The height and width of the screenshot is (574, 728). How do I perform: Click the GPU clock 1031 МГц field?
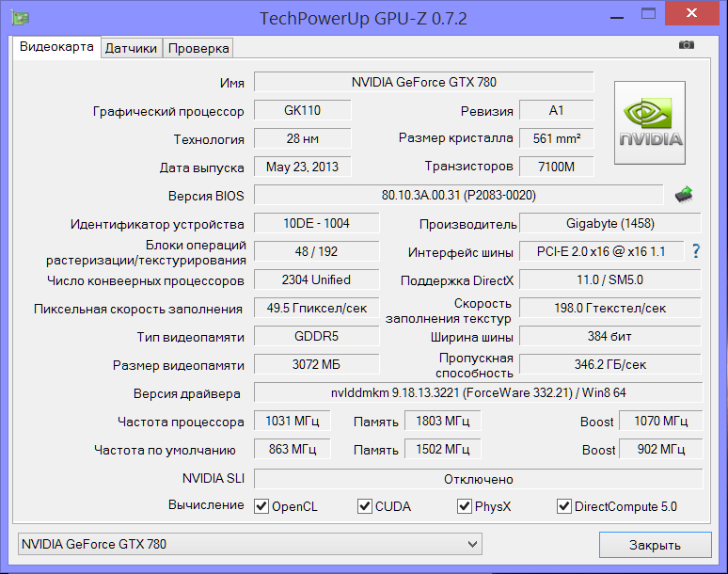292,422
